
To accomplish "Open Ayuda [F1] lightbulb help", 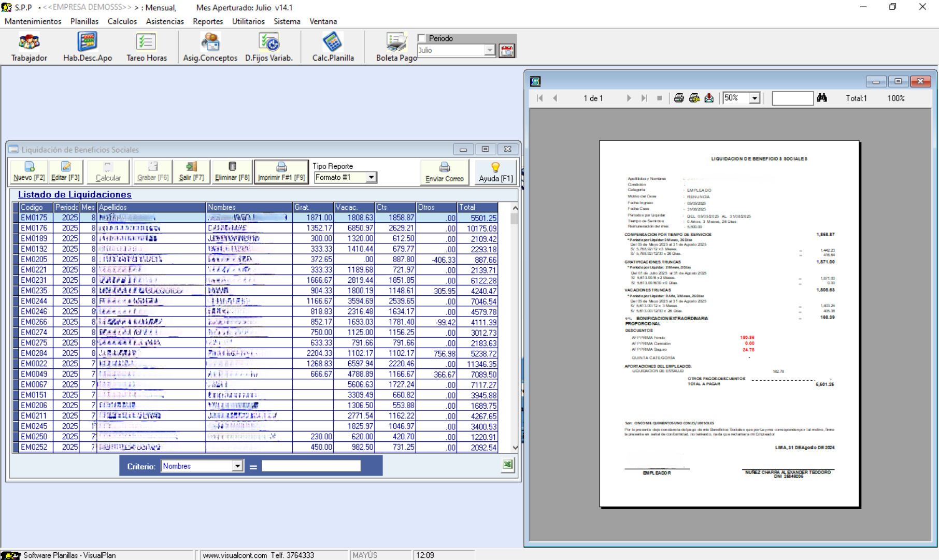I will [495, 172].
